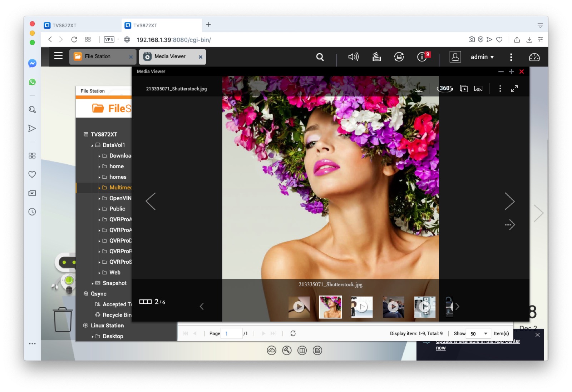Select the TVS872XT root tree node
The height and width of the screenshot is (392, 572).
(x=104, y=134)
